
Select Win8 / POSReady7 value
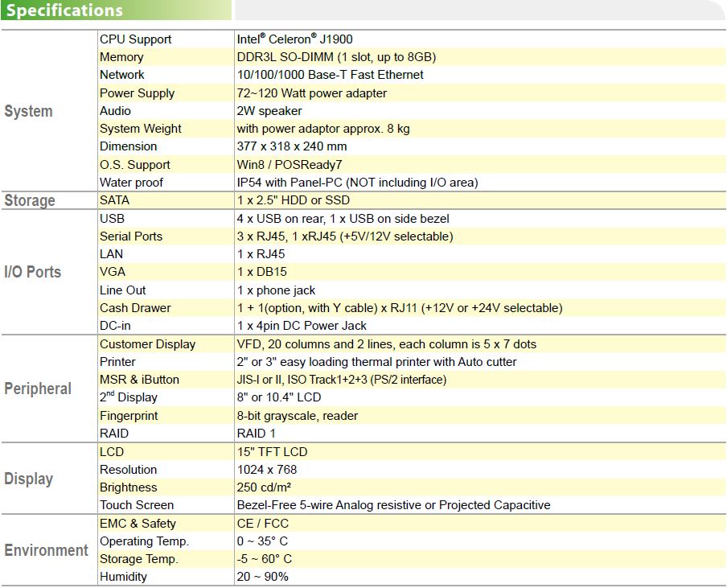(290, 165)
